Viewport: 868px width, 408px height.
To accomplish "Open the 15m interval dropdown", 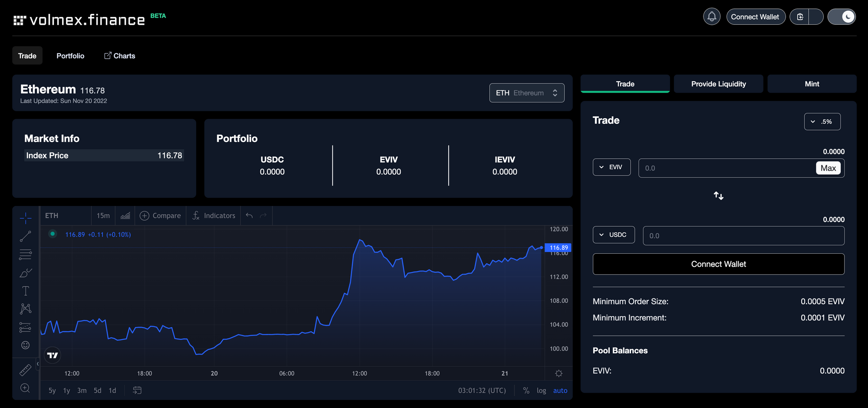I will pos(103,216).
